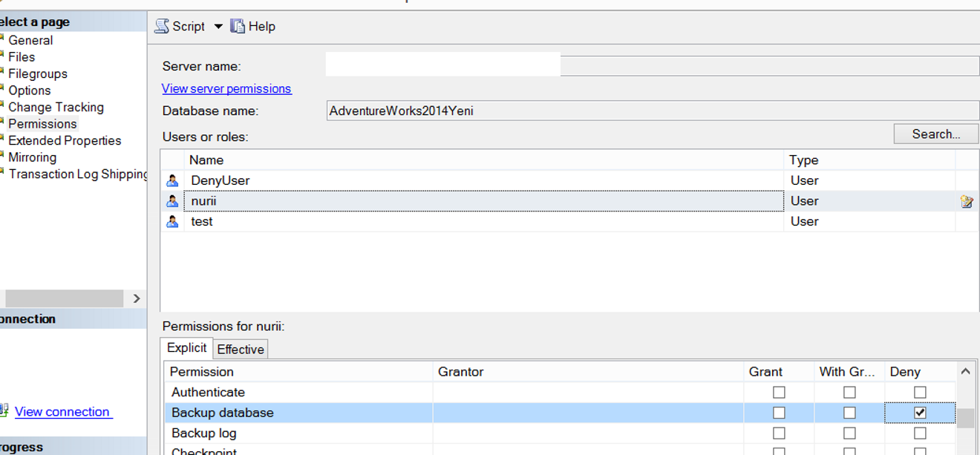This screenshot has width=980, height=455.
Task: Click the user icon beside nurii
Action: [172, 201]
